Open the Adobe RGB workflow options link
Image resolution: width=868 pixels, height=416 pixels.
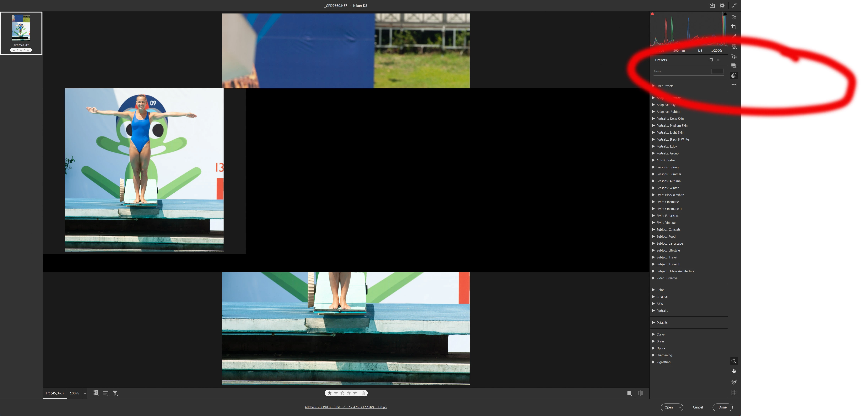click(346, 407)
